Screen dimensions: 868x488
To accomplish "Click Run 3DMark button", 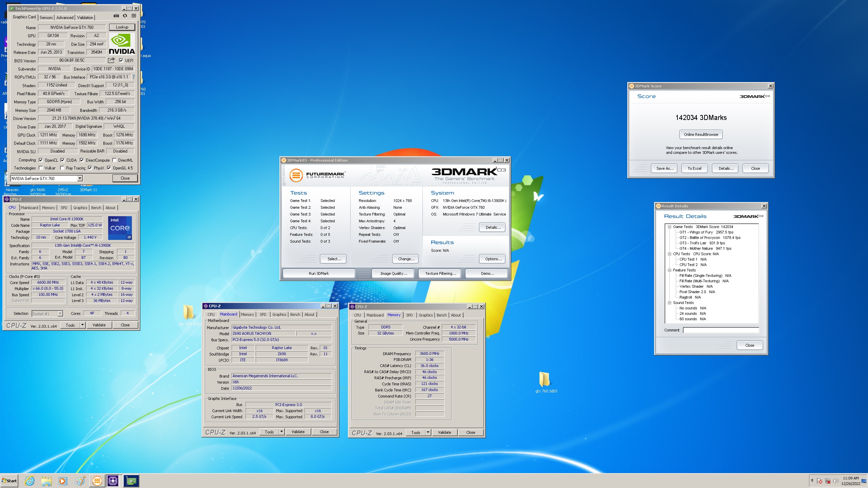I will pyautogui.click(x=319, y=273).
